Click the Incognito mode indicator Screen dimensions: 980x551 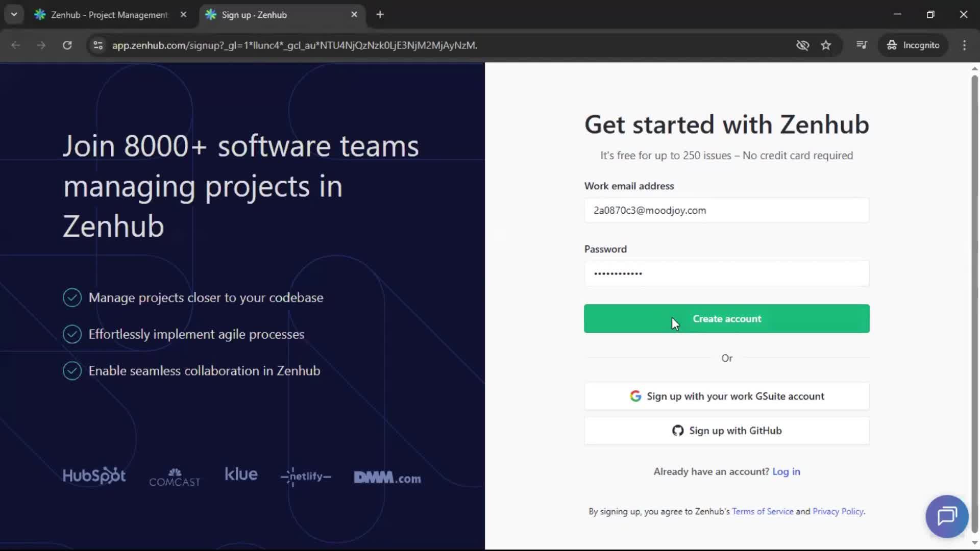coord(913,45)
